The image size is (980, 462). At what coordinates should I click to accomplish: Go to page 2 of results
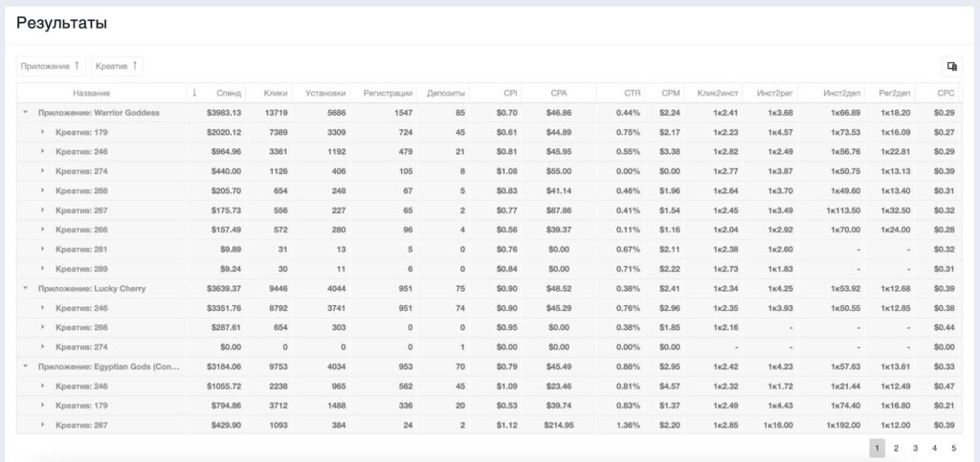[x=896, y=448]
